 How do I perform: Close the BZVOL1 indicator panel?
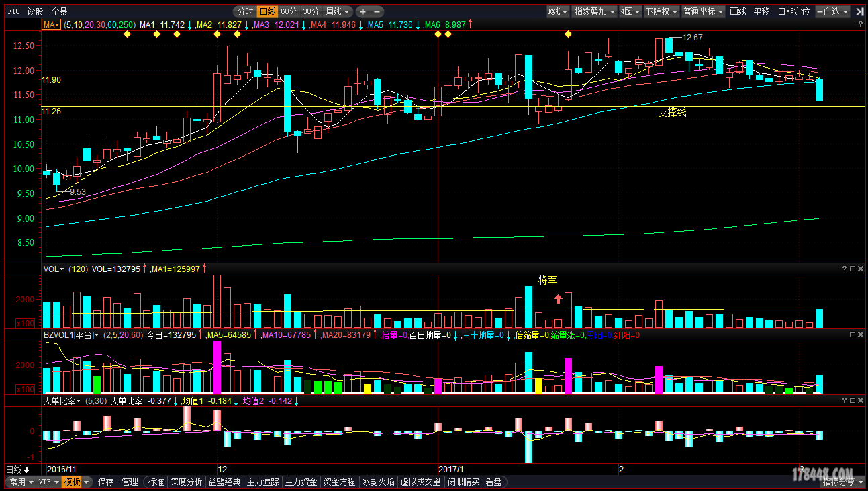pos(861,334)
